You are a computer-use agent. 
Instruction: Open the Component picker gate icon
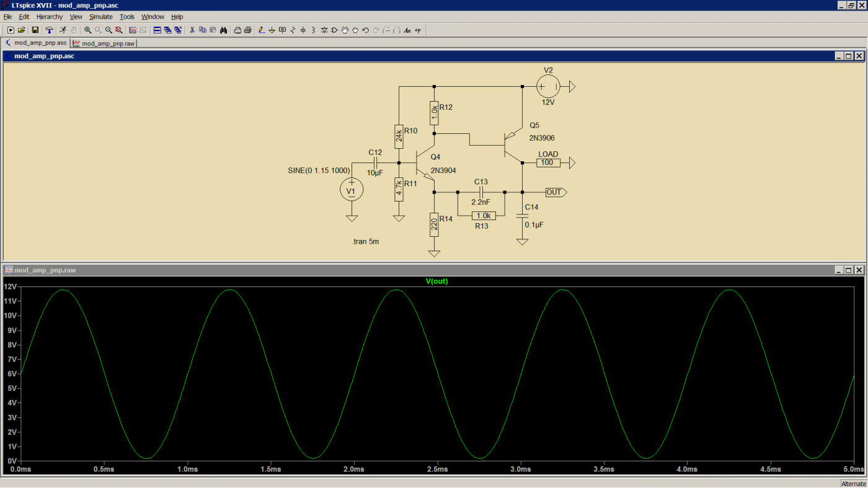pos(334,30)
